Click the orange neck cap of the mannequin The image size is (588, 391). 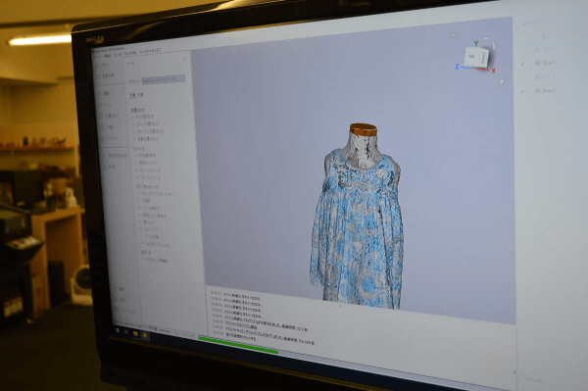click(363, 129)
